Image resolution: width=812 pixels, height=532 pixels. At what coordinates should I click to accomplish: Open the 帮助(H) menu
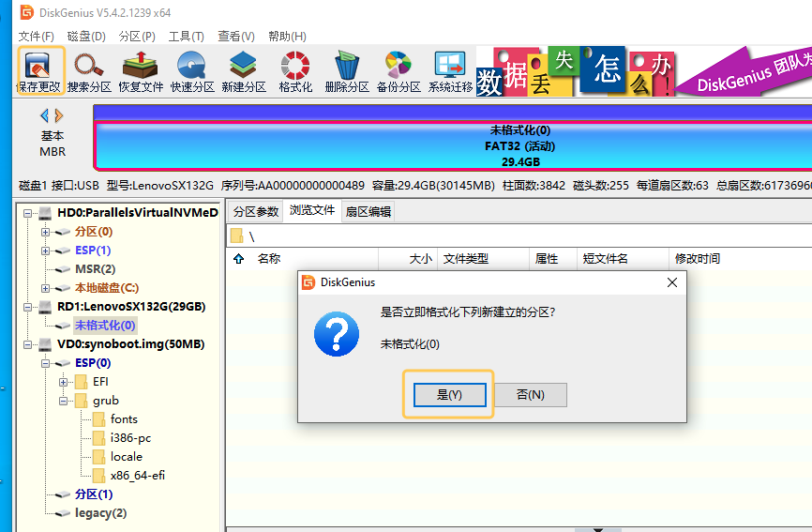287,37
